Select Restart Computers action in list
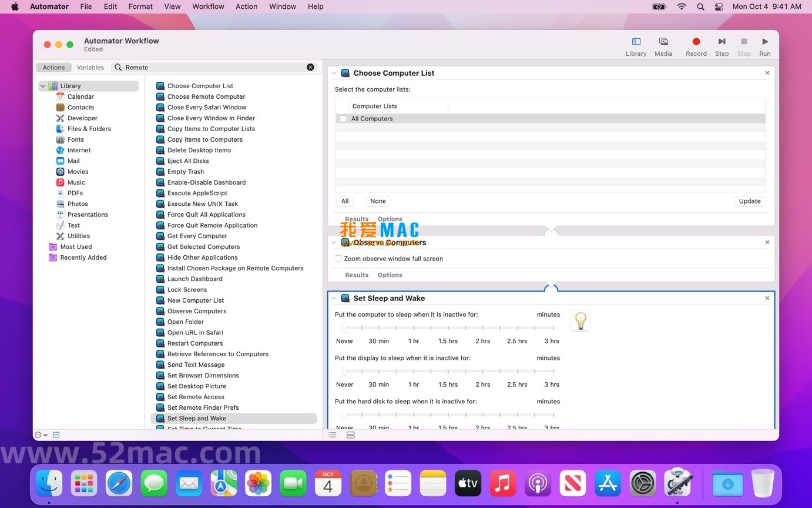 (195, 343)
